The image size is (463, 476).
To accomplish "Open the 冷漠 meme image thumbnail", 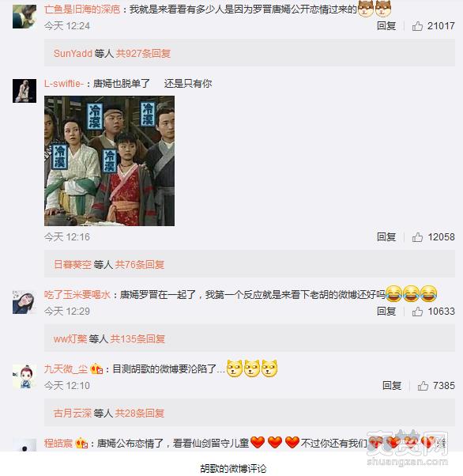I will click(109, 161).
